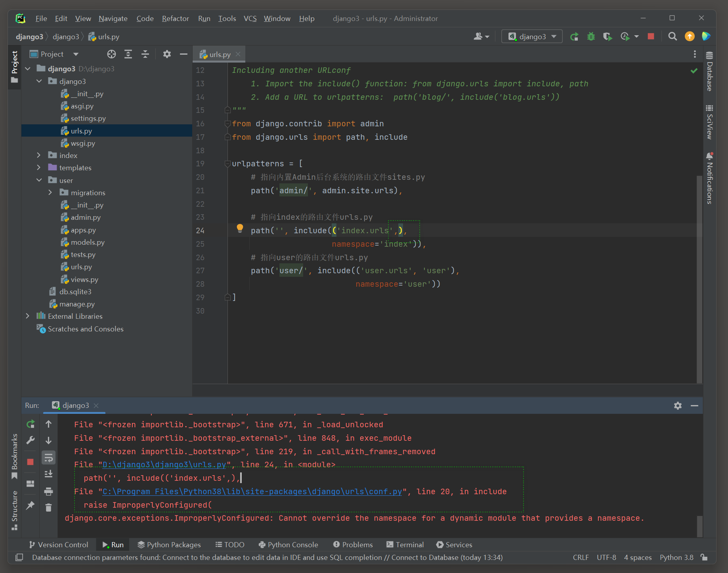Click Expand All icon in Project panel
The image size is (728, 573).
tap(128, 54)
